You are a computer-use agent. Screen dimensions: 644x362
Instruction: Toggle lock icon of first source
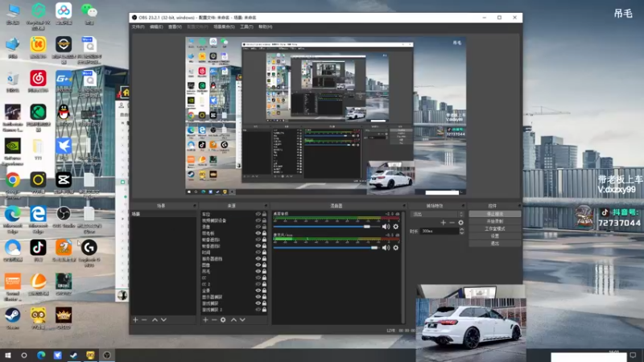click(265, 215)
